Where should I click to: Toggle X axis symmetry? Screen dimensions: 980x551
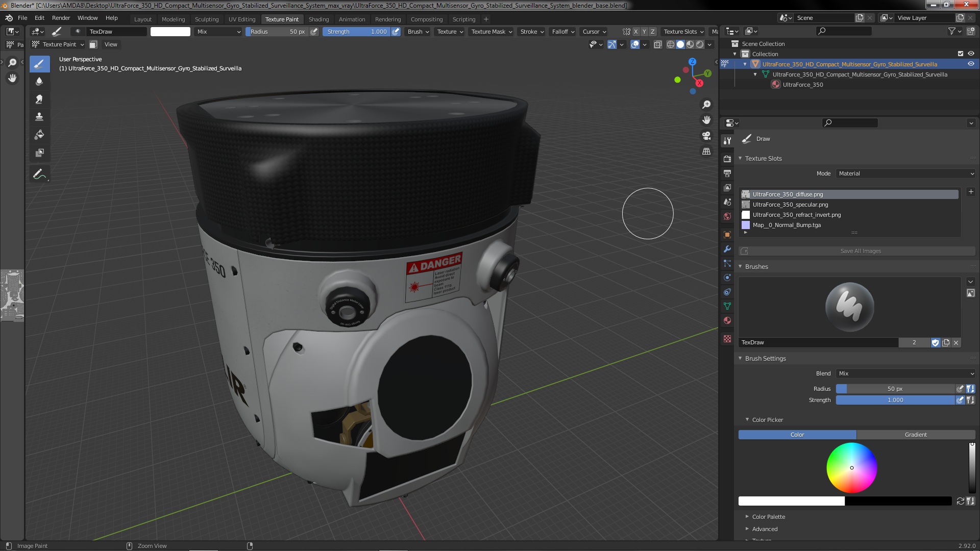tap(636, 32)
